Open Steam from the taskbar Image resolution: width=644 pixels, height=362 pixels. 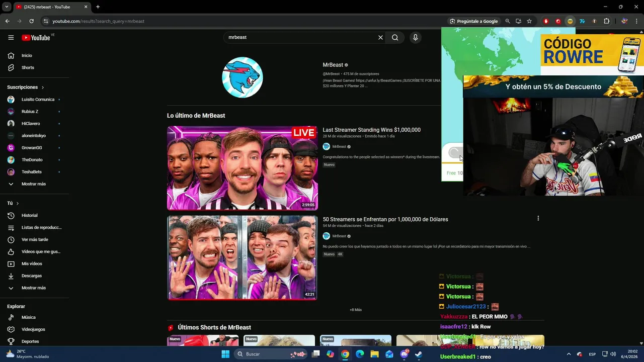pyautogui.click(x=418, y=354)
